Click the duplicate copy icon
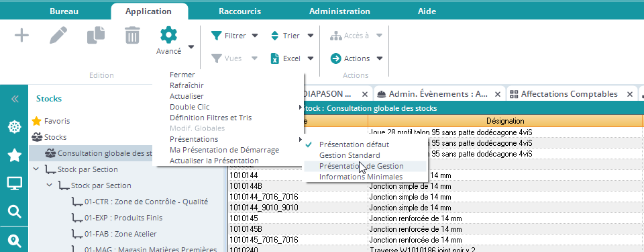644x252 pixels. (96, 36)
